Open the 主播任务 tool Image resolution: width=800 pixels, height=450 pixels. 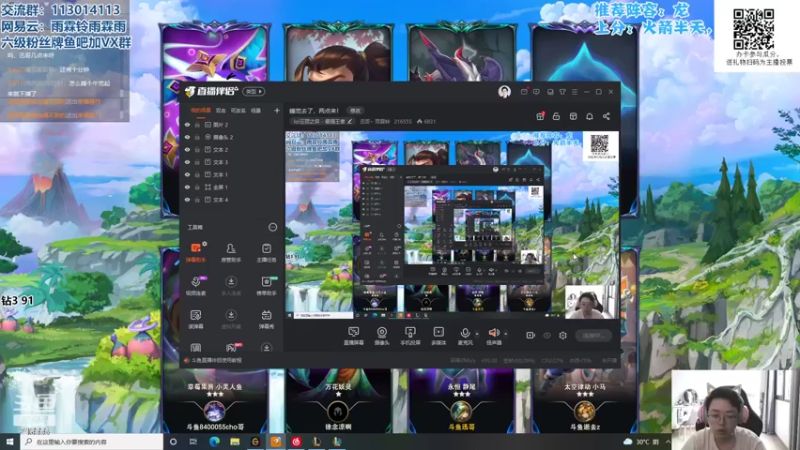click(266, 253)
